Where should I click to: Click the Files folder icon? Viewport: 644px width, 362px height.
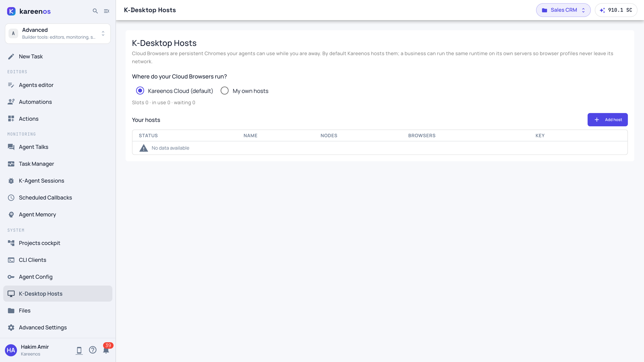(11, 310)
